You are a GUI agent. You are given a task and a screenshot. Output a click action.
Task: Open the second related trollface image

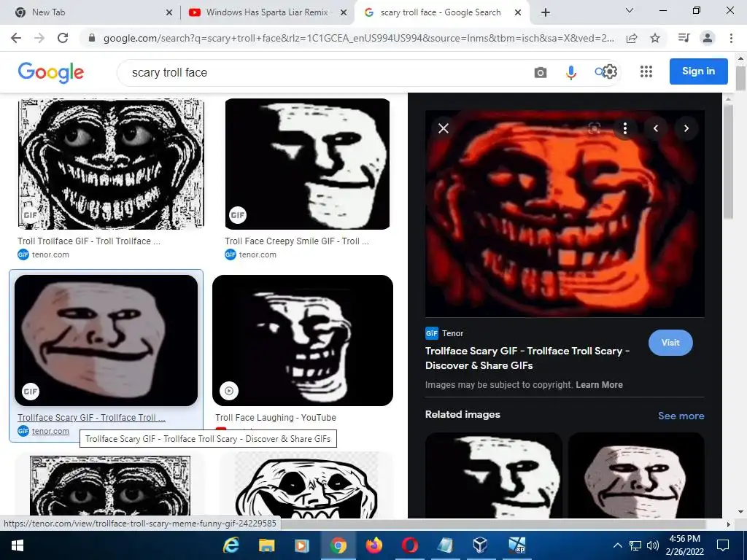point(636,475)
